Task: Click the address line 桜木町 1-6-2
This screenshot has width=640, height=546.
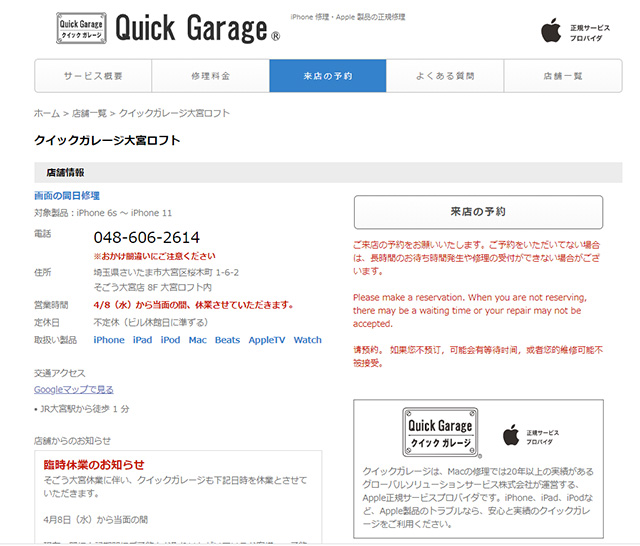Action: [166, 273]
